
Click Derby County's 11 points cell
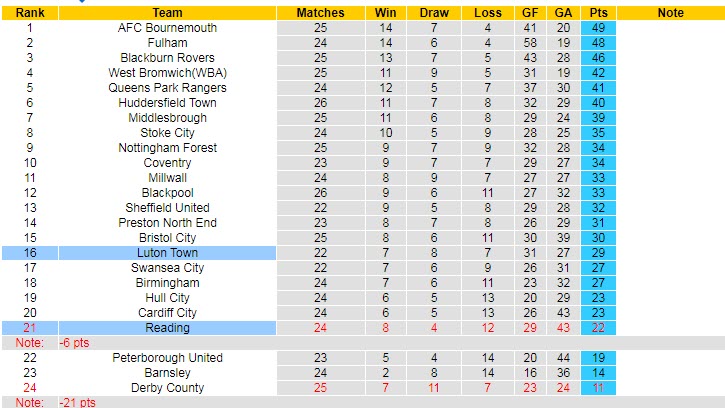[x=598, y=388]
